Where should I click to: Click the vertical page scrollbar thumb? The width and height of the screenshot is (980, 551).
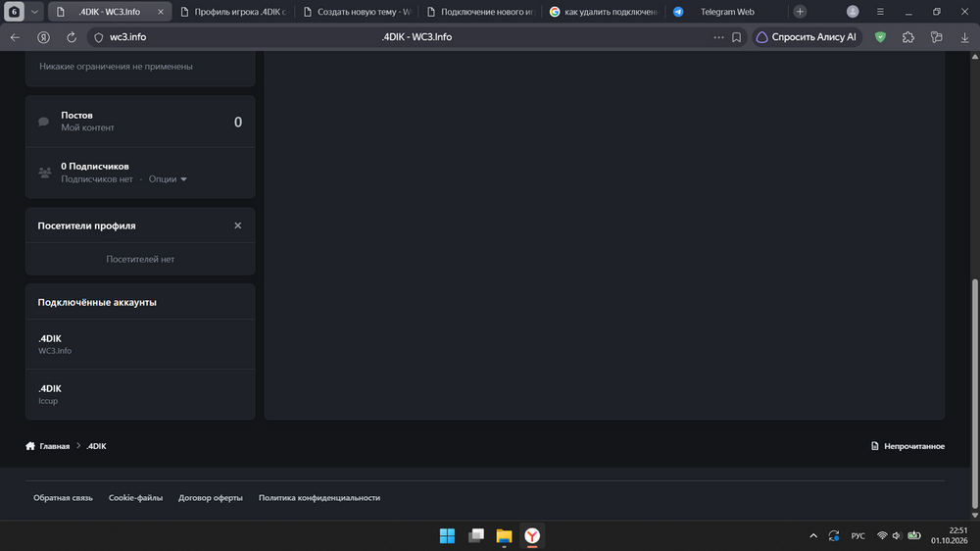[x=974, y=394]
